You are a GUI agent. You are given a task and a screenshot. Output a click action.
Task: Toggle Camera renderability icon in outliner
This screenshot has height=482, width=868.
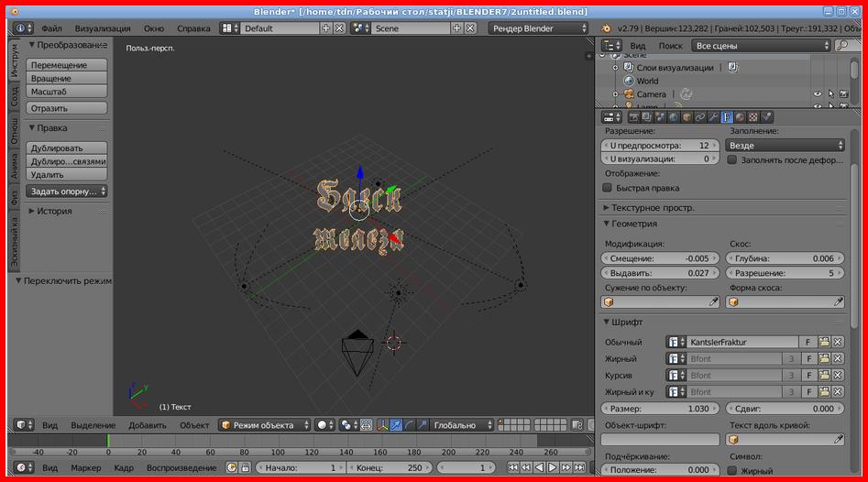click(x=843, y=94)
